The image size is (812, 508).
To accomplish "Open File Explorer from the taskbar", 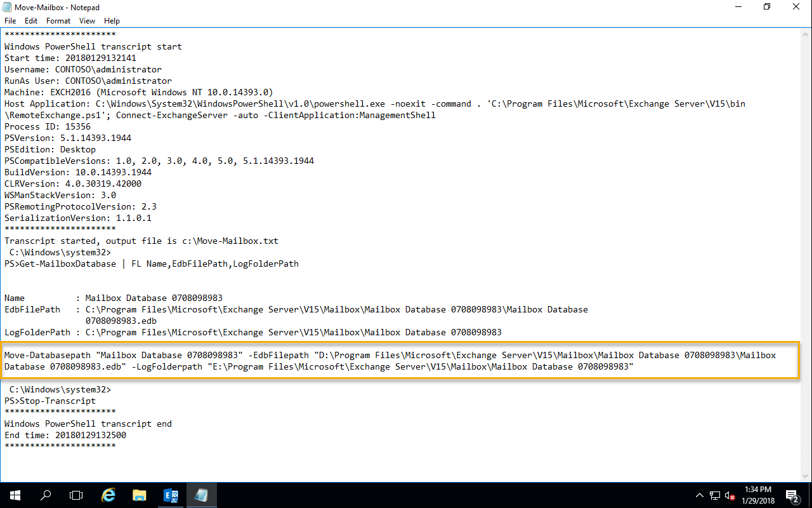I will pyautogui.click(x=140, y=495).
